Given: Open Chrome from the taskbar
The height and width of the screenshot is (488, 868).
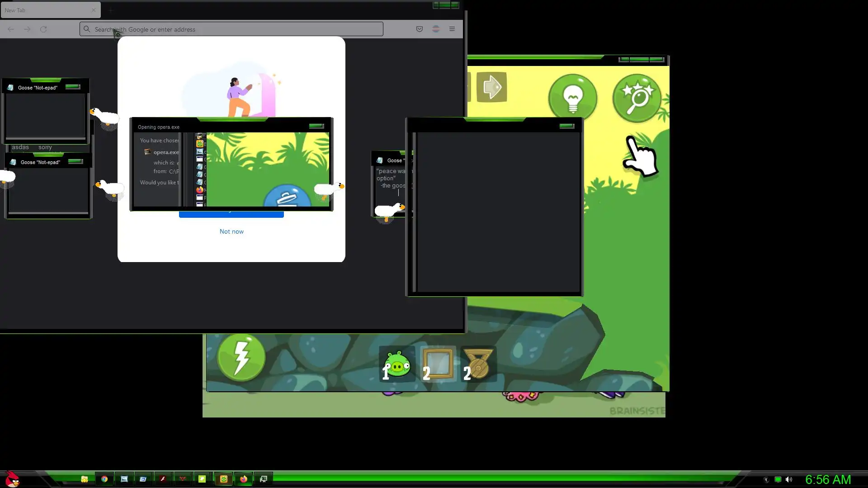Looking at the screenshot, I should (x=104, y=479).
